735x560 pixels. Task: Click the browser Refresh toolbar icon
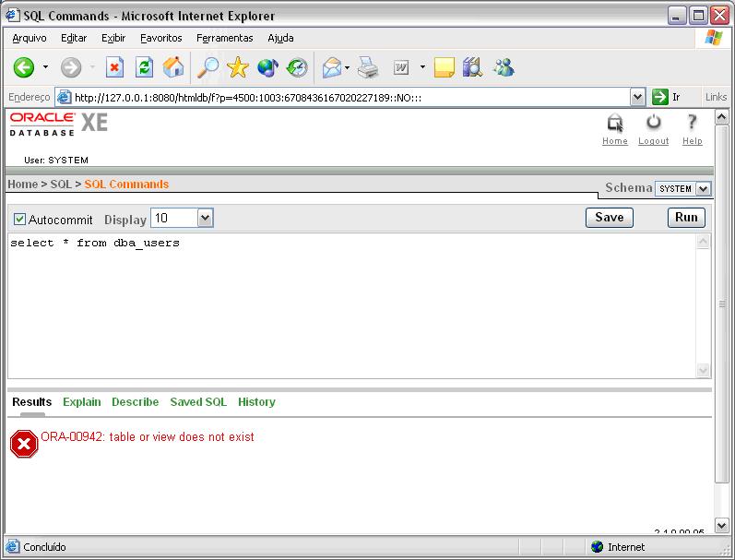[x=144, y=67]
